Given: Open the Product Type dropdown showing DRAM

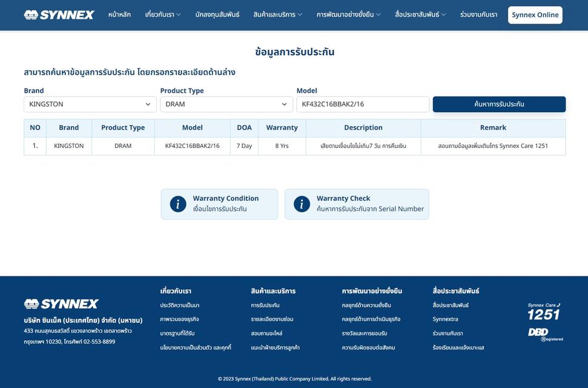Looking at the screenshot, I should (226, 104).
